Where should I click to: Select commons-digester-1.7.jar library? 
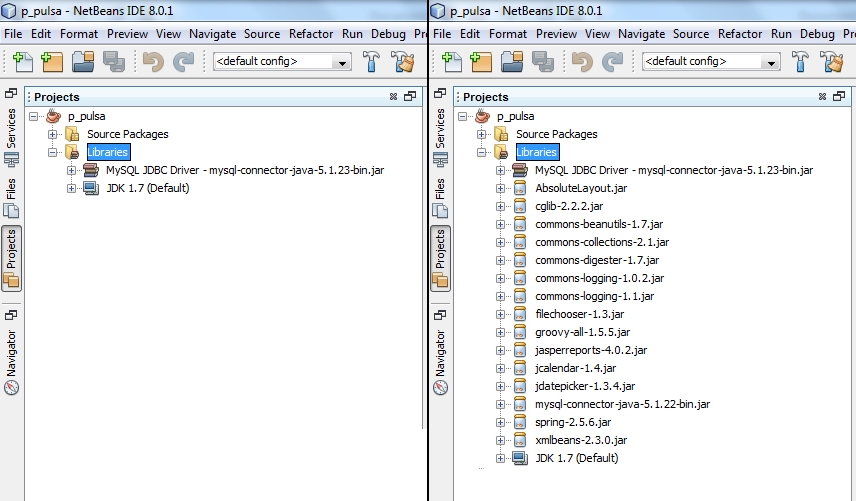point(597,260)
